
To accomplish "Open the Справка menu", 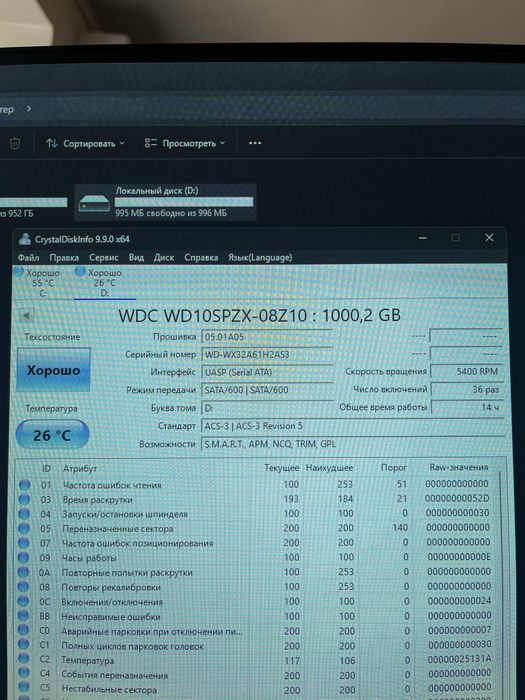I will [x=201, y=258].
